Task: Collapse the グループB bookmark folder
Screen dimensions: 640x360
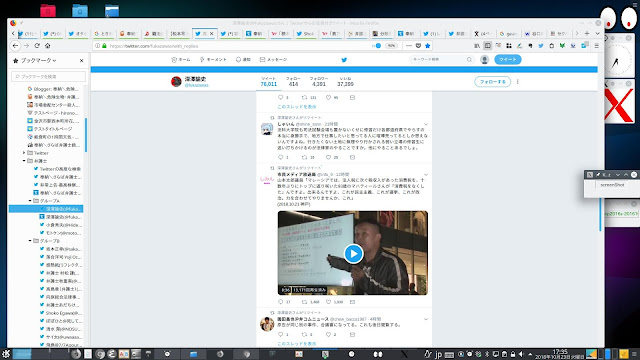Action: click(30, 241)
